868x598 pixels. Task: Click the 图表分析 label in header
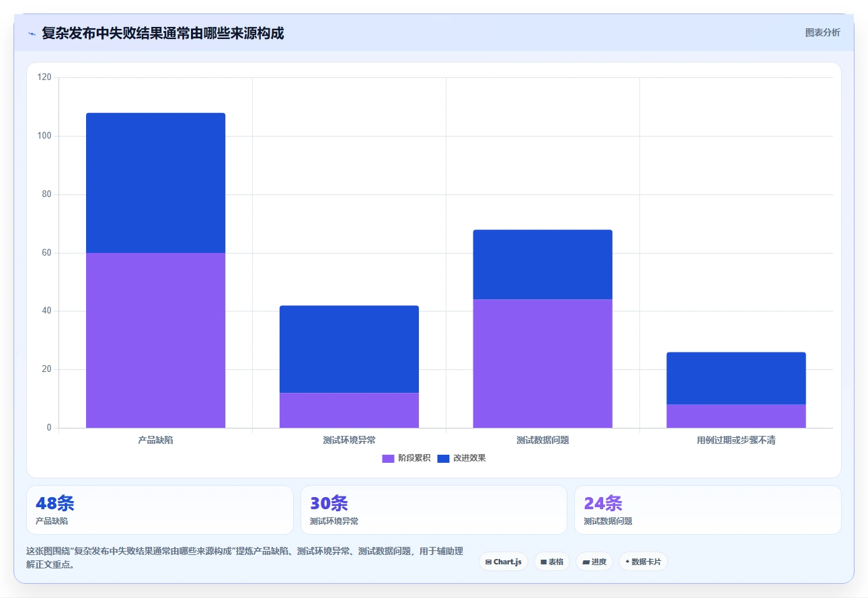pos(822,32)
